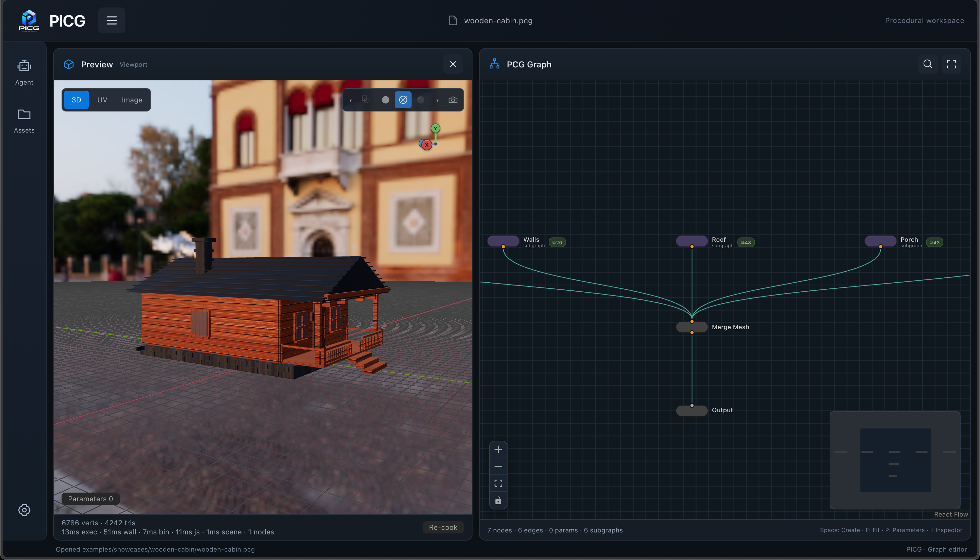This screenshot has height=560, width=980.
Task: Click the graph minimap
Action: pyautogui.click(x=895, y=460)
